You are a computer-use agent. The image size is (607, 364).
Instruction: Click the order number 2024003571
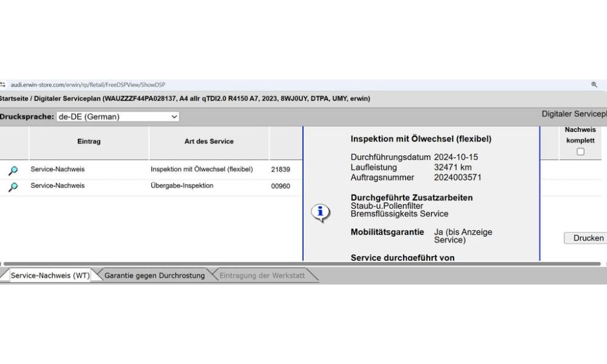(458, 178)
